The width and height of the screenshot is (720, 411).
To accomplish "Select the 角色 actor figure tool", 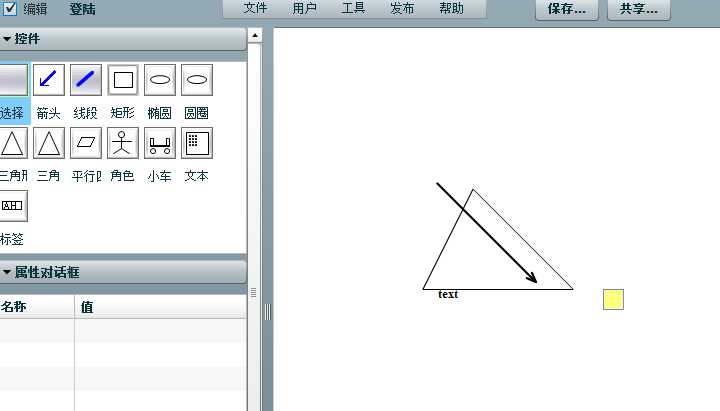I will [x=123, y=143].
